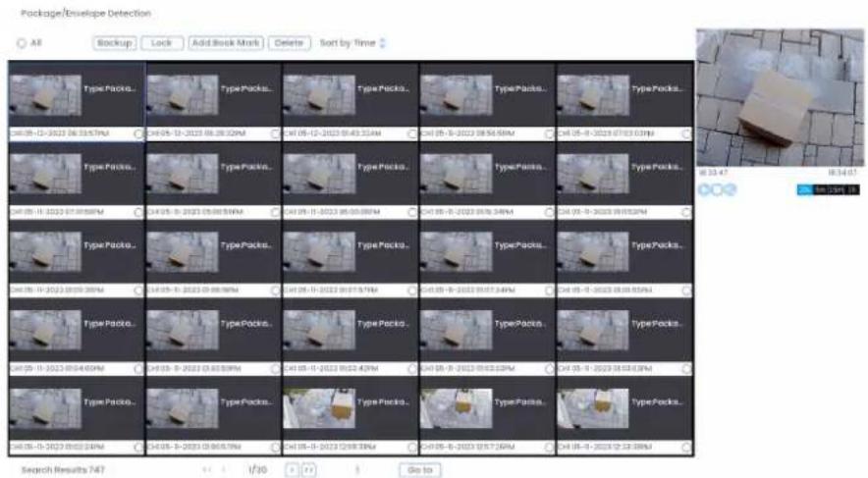Open bottom-row last-column yellow package thumbnail
Viewport: 868px width, 478px height.
(x=593, y=408)
